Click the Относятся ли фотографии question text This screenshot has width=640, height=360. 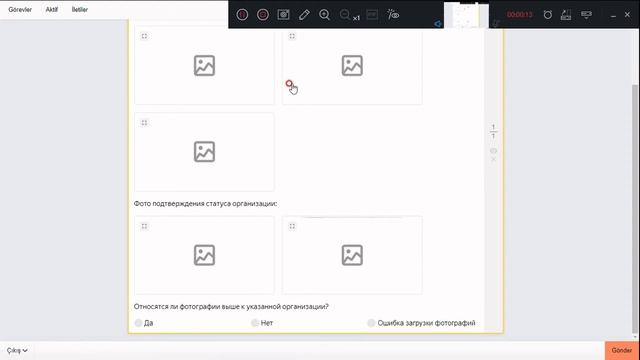[x=231, y=307]
